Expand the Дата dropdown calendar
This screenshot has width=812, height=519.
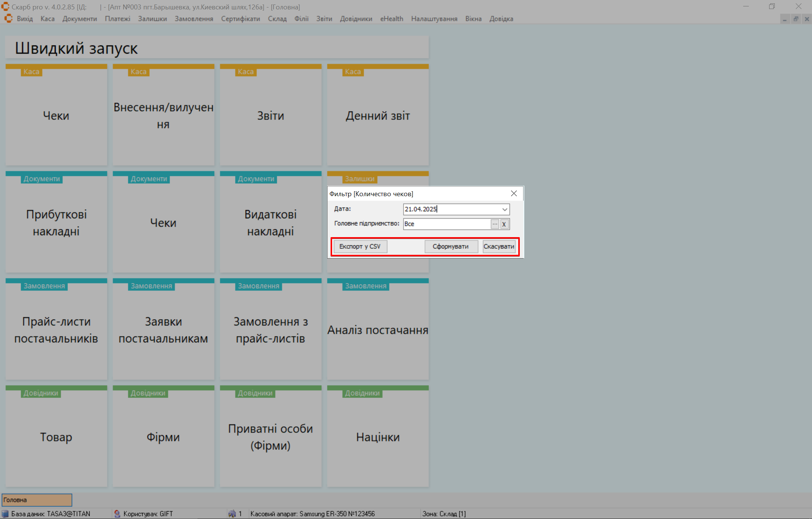(x=505, y=209)
